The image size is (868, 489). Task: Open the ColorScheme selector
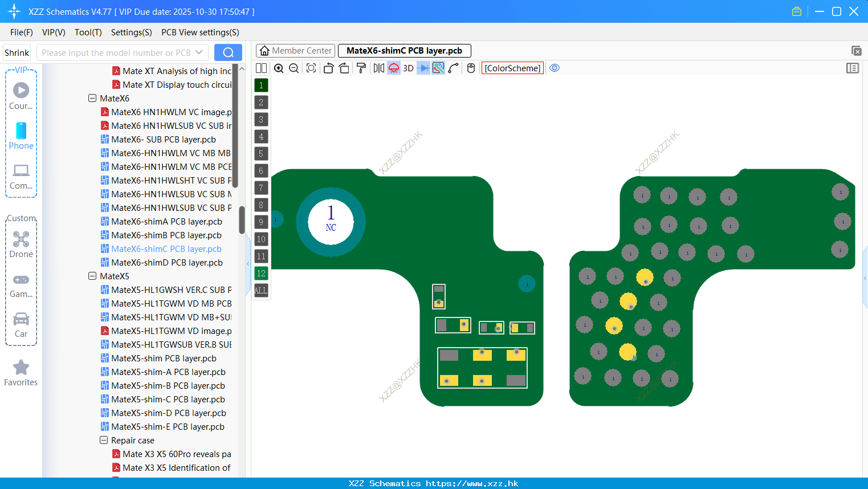tap(512, 68)
